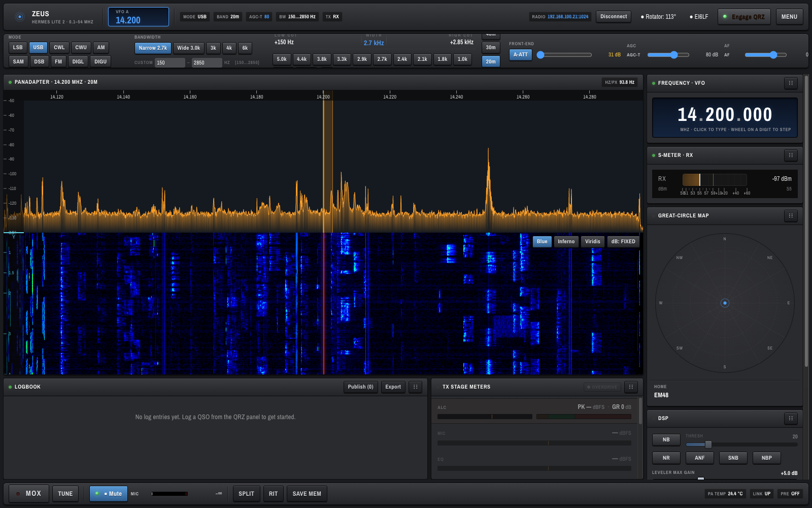Click the MOX transmit indicator button
This screenshot has width=812, height=508.
[x=29, y=494]
